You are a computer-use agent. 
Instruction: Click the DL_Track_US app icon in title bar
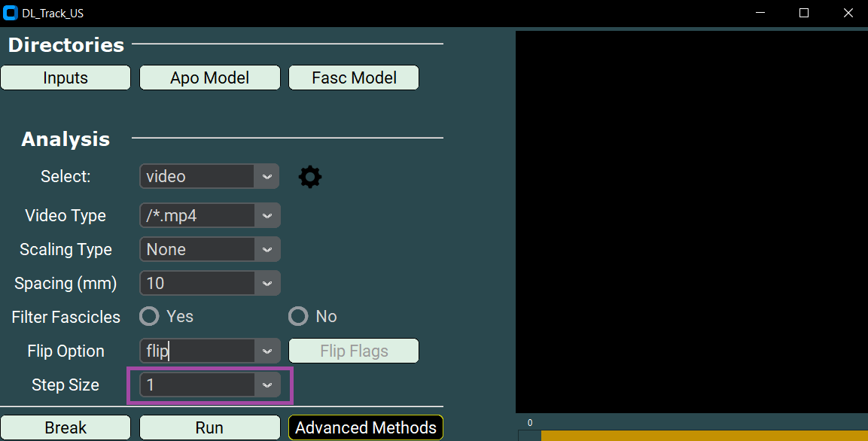(11, 13)
